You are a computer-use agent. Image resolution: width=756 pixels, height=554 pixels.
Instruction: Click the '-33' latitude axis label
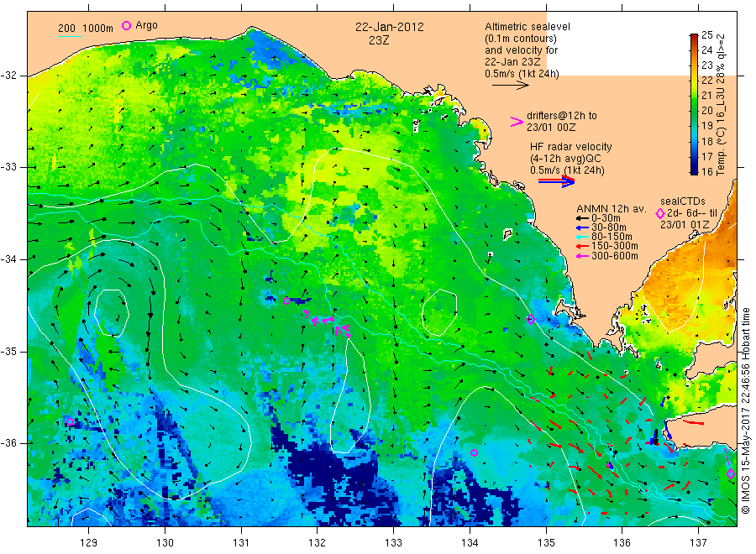[x=8, y=167]
